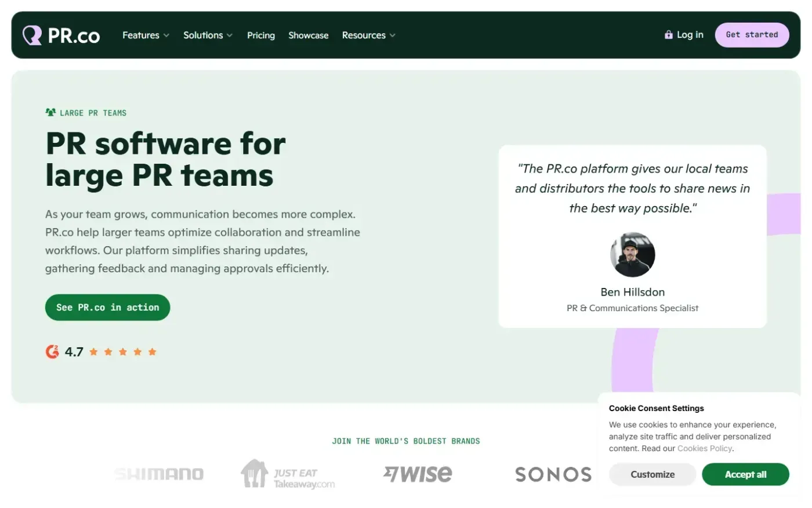Expand the Resources chevron arrow

click(393, 35)
